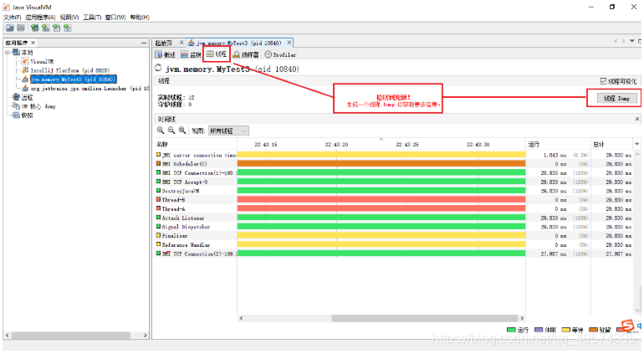
Task: Open the 应用程序(A) menu
Action: pyautogui.click(x=40, y=18)
